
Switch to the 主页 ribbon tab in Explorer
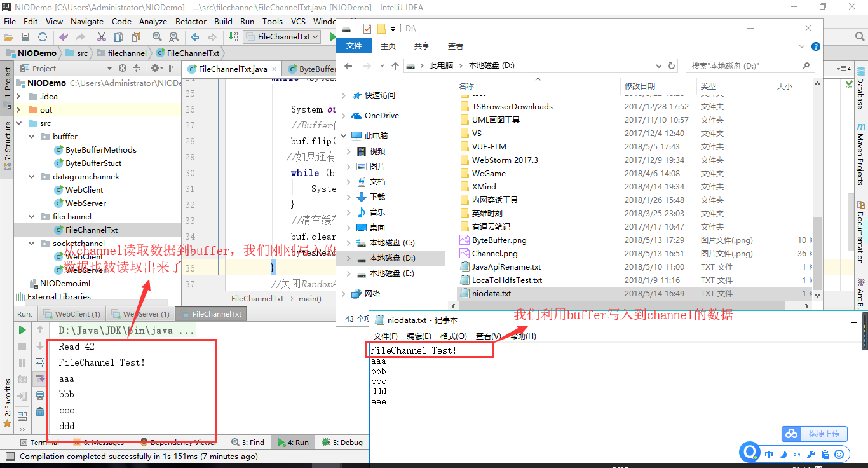[387, 45]
